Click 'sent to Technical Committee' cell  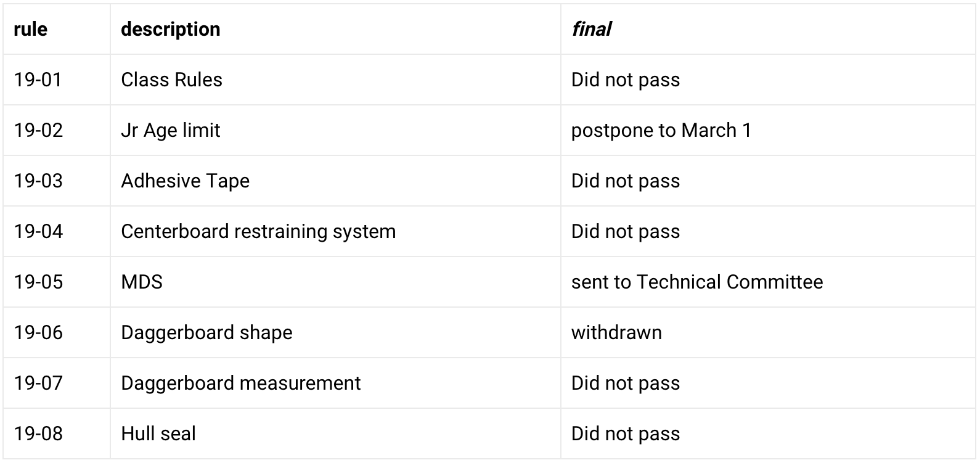pos(768,282)
